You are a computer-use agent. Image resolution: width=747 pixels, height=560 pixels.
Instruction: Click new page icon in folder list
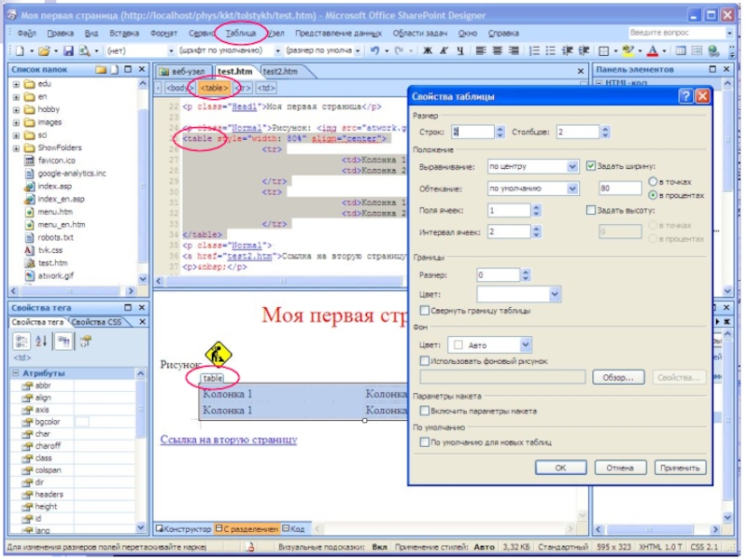tap(114, 69)
